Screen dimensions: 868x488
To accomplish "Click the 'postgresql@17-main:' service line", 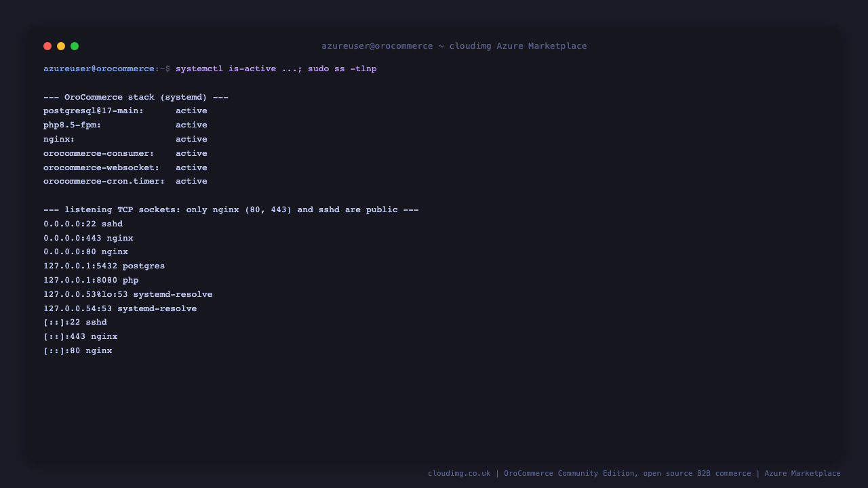I will pos(125,111).
